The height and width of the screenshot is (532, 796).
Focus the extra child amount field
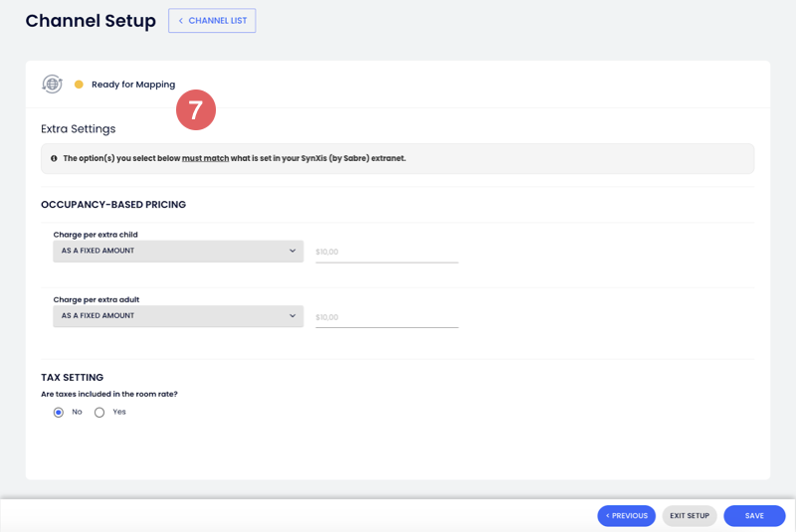[x=386, y=253]
